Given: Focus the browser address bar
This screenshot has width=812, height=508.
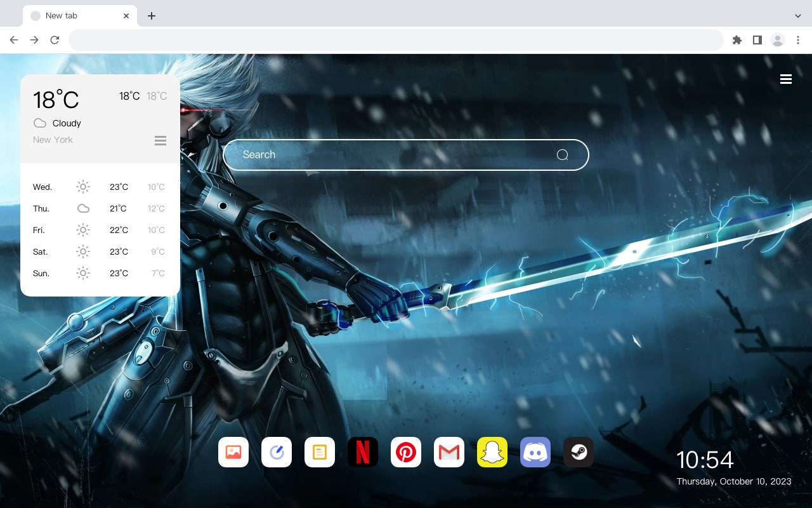Looking at the screenshot, I should coord(396,40).
